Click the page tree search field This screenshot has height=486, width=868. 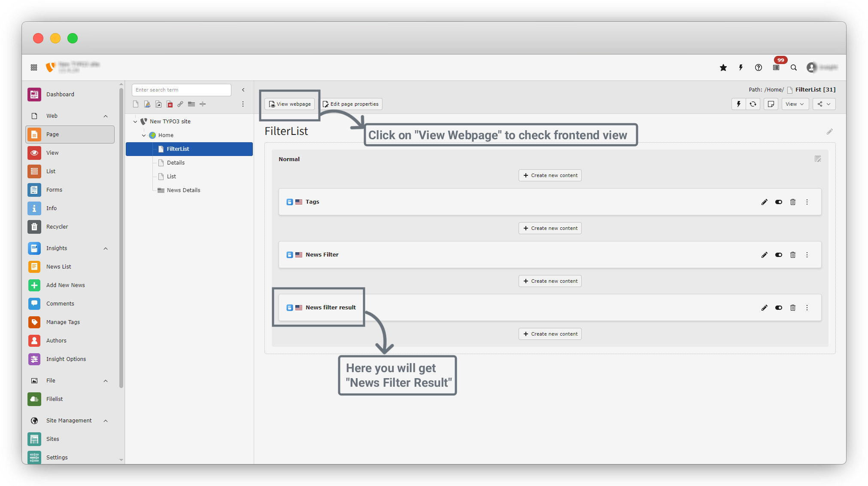click(x=181, y=90)
